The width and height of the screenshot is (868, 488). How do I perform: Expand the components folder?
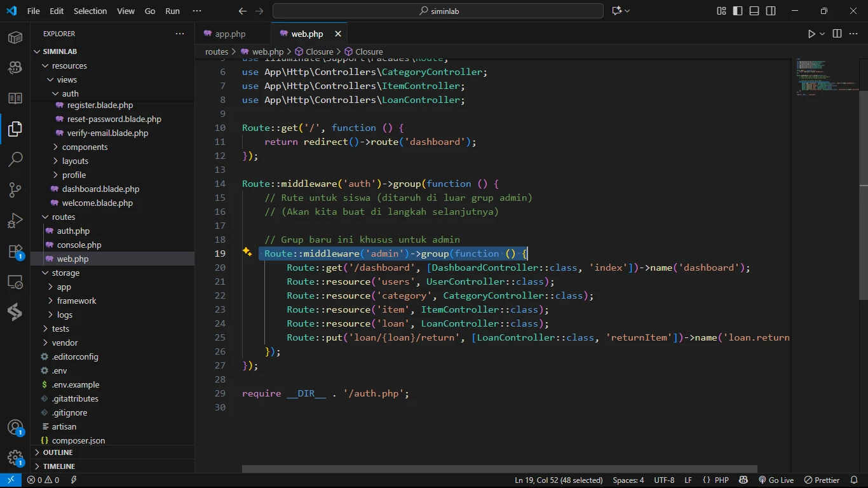(85, 147)
